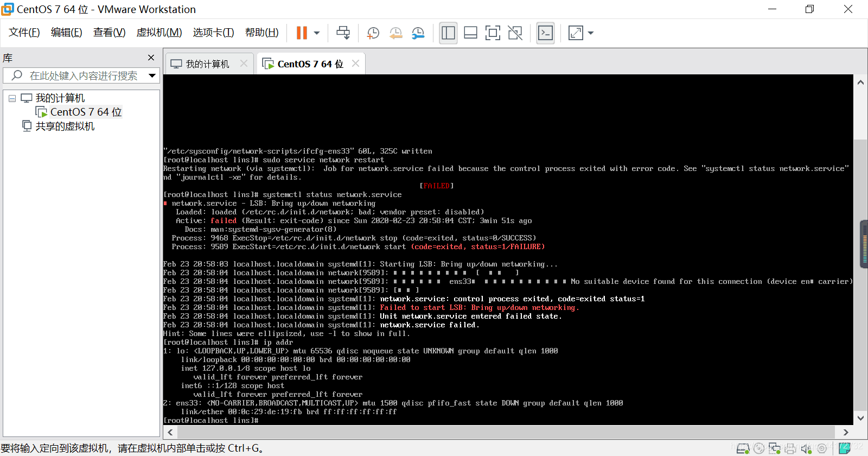Close the 我的计算机 tab
This screenshot has height=456, width=868.
(244, 64)
